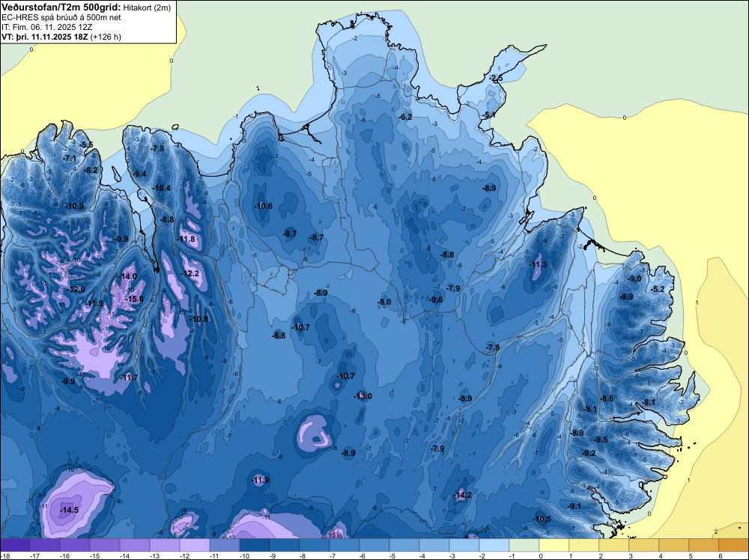Click the -7.1 temperature label
Viewport: 749px width, 560px height.
click(x=70, y=158)
